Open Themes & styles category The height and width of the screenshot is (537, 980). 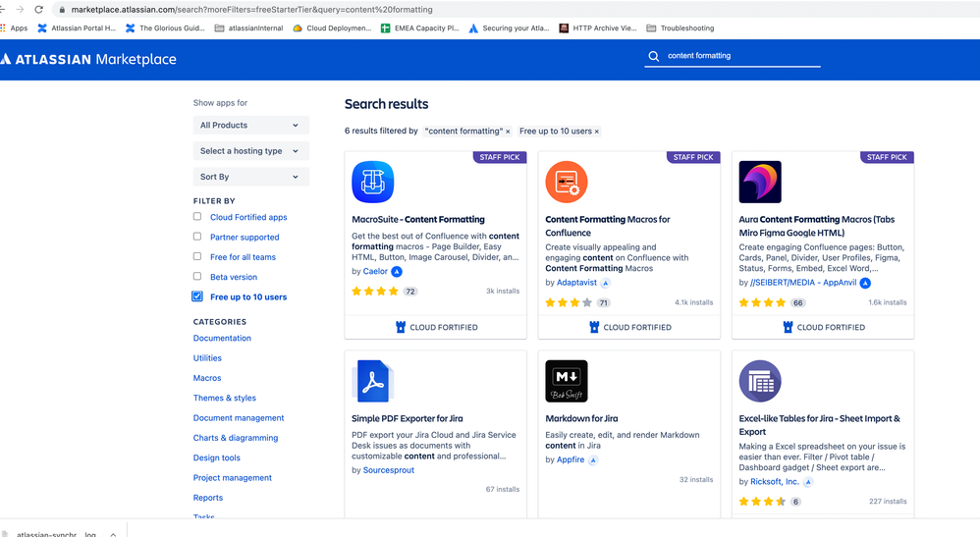coord(224,399)
